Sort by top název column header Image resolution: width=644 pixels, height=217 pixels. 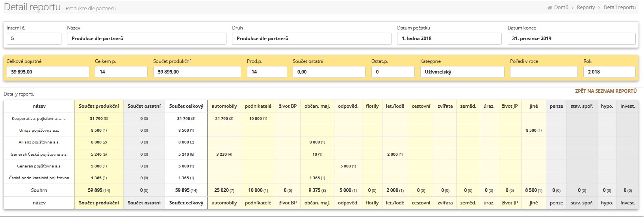click(x=39, y=106)
